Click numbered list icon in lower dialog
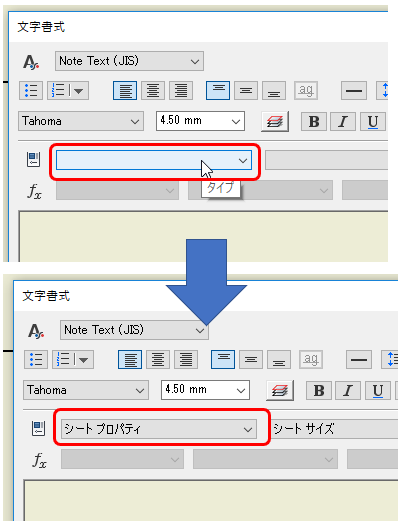The image size is (398, 525). 64,360
